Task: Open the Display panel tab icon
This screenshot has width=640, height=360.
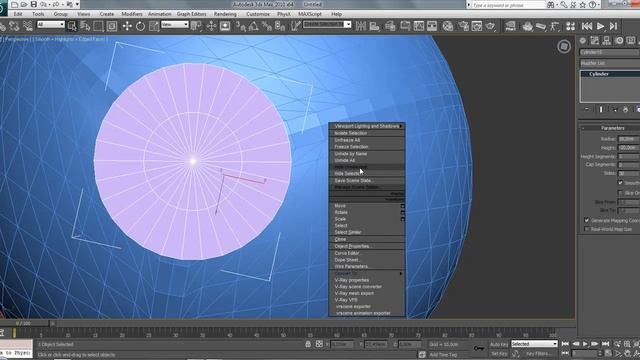Action: point(631,40)
